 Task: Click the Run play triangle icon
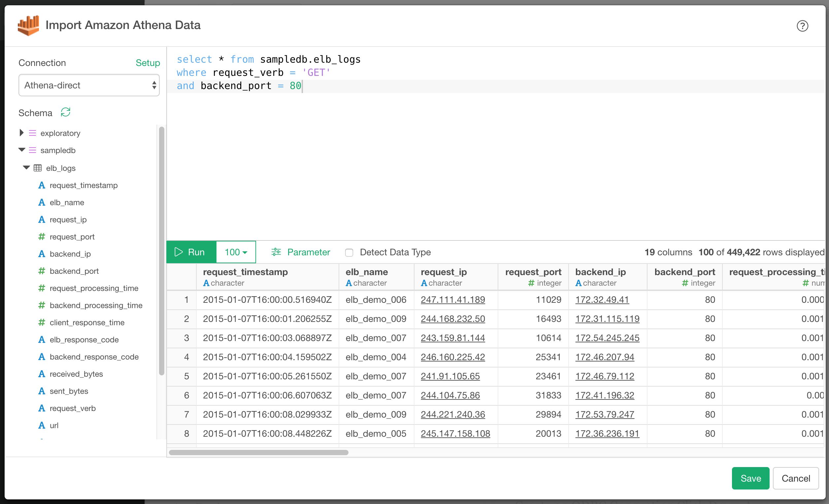[x=179, y=252]
